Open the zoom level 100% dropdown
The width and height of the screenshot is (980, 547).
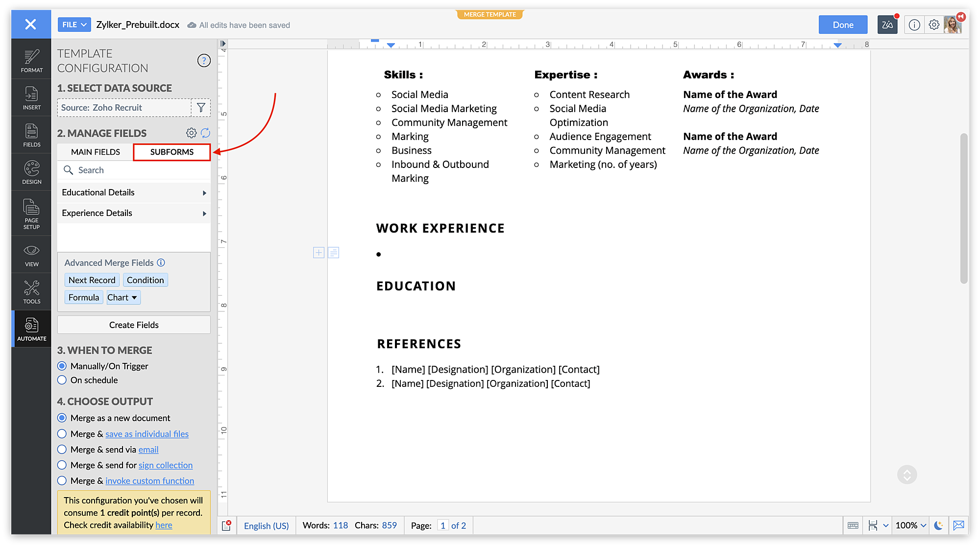pos(911,525)
